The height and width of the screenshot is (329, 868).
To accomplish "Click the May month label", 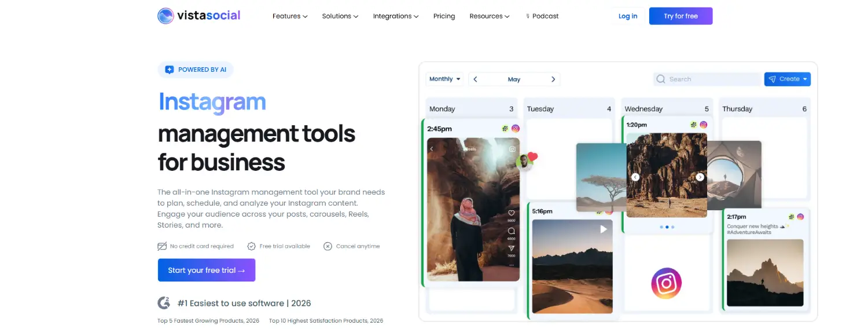I will coord(514,79).
